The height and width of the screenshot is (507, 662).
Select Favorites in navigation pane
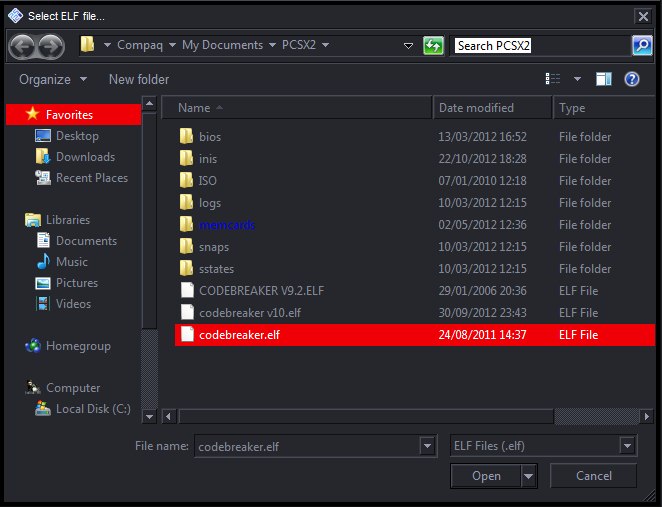pyautogui.click(x=73, y=114)
